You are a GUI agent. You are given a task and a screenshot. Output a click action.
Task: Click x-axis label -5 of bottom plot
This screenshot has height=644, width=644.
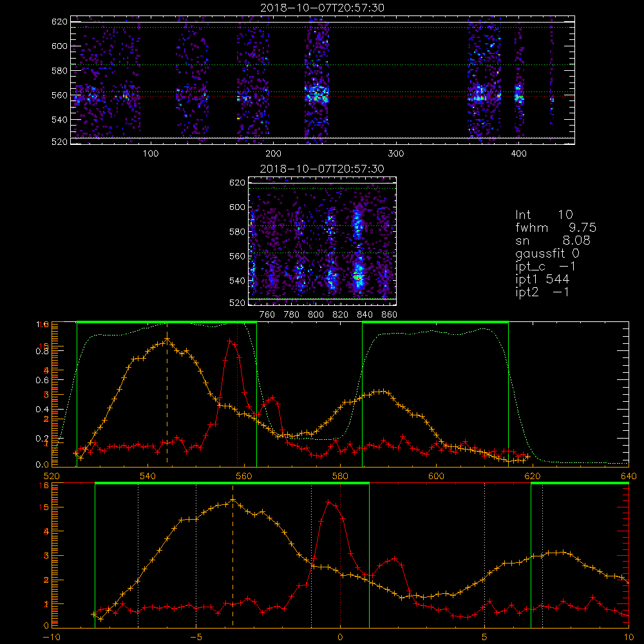click(196, 638)
